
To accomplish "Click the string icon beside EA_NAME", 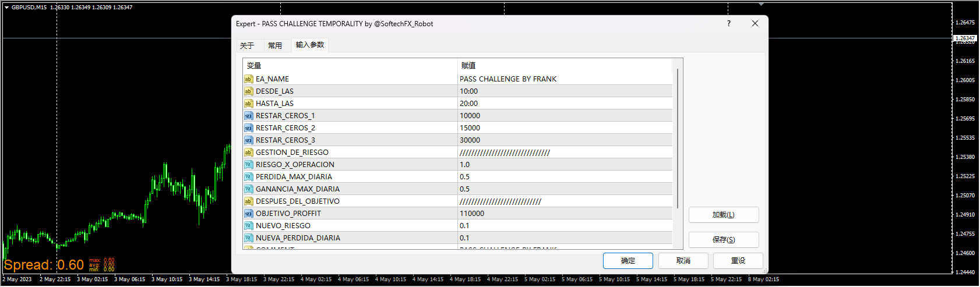I will click(248, 79).
